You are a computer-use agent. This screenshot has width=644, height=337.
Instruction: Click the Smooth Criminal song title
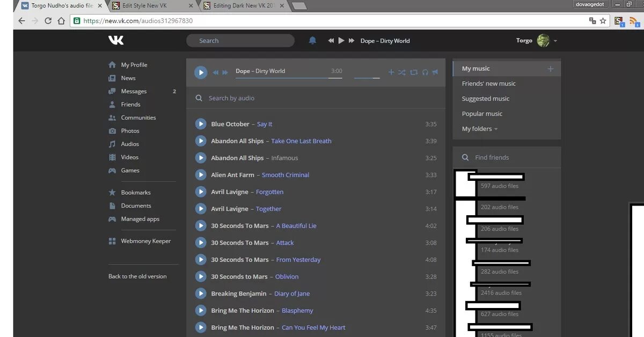point(286,175)
